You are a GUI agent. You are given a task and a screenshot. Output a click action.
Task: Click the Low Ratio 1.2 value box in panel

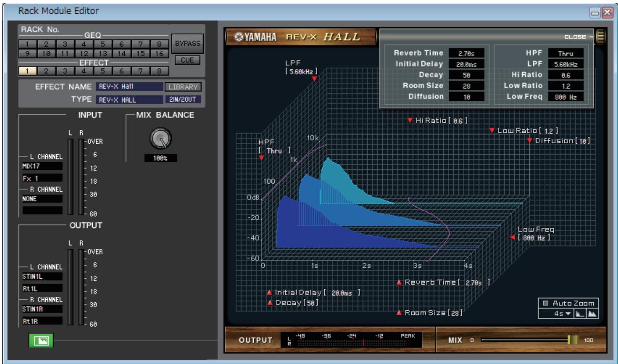point(566,86)
